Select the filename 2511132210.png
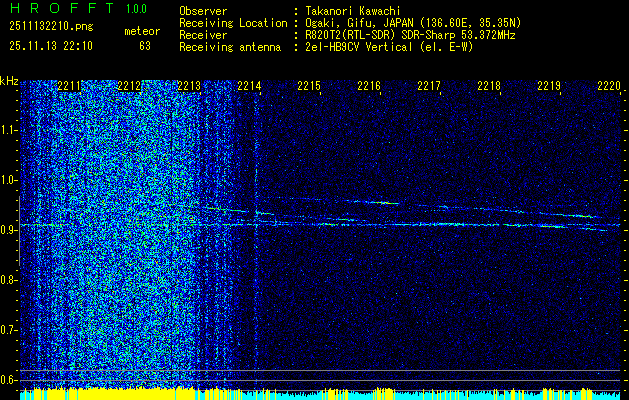Screen dimensions: 629x400 pyautogui.click(x=51, y=26)
